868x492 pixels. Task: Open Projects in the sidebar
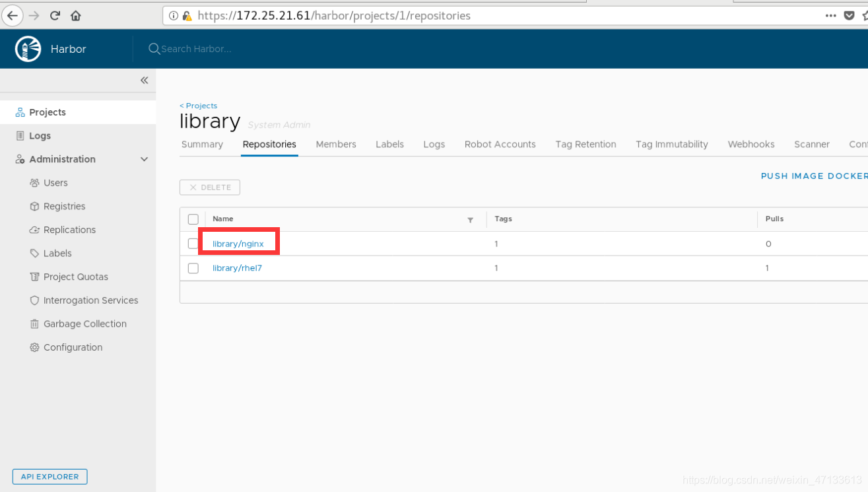pyautogui.click(x=78, y=112)
